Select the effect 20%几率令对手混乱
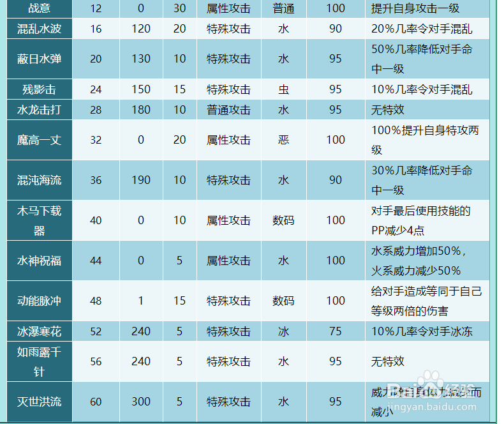Viewport: 504px width, 424px height. coord(422,29)
